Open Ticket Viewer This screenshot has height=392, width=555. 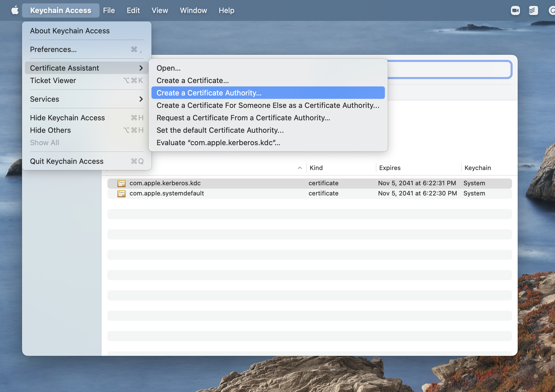click(87, 80)
